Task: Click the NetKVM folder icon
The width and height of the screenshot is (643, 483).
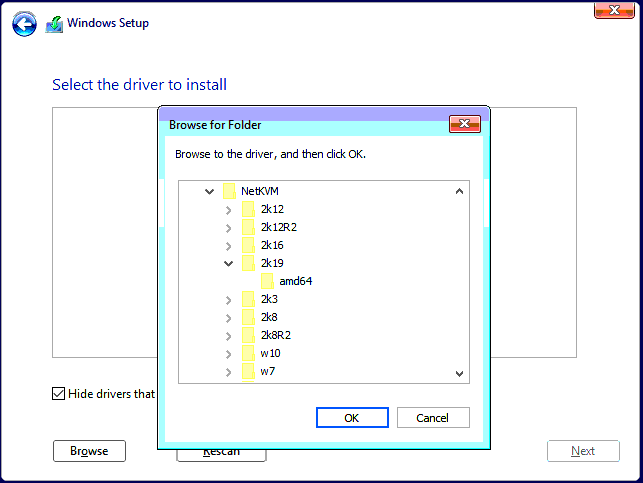Action: 229,191
